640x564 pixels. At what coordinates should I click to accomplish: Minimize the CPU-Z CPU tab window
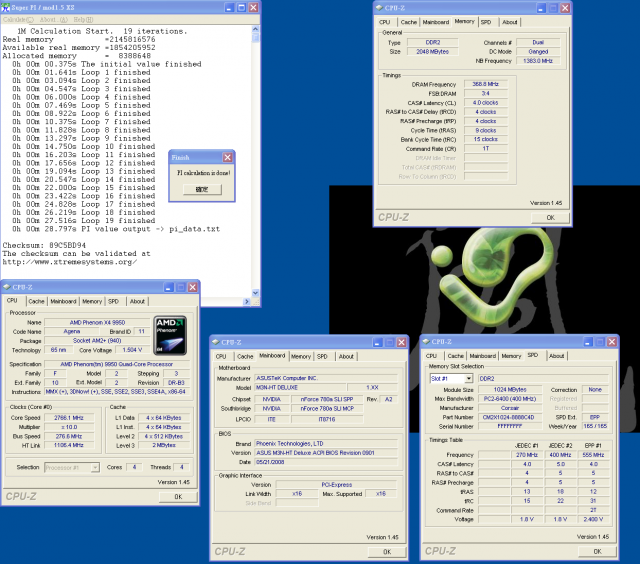[169, 287]
